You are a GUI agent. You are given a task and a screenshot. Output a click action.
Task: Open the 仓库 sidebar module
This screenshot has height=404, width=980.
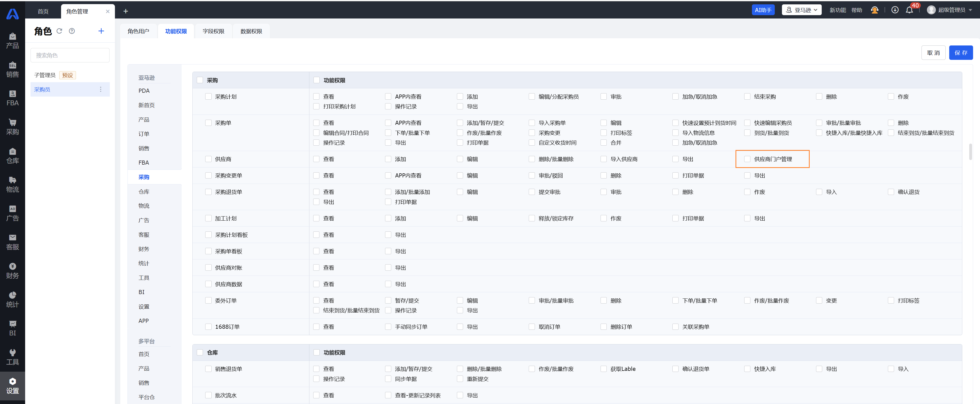(12, 156)
